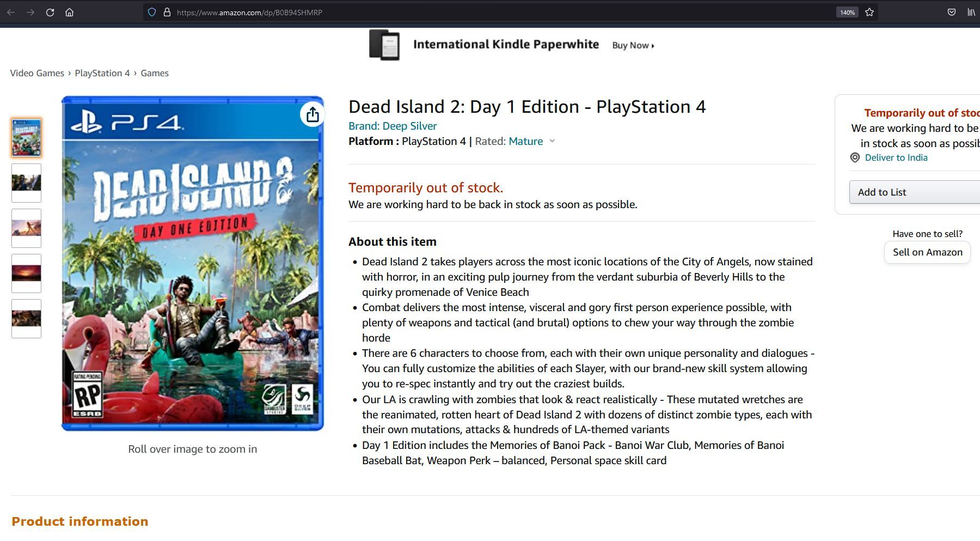This screenshot has height=541, width=980.
Task: Click the Deliver to India link
Action: coord(896,157)
